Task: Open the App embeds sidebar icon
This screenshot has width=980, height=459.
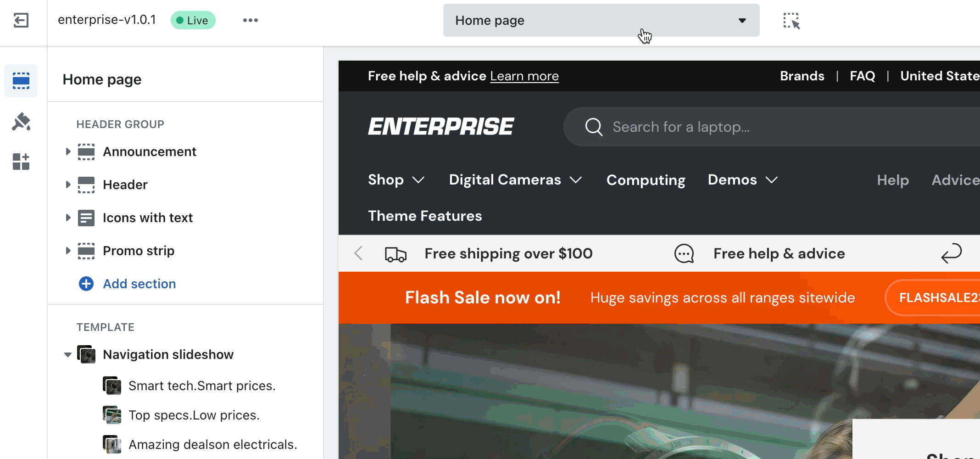Action: click(21, 162)
